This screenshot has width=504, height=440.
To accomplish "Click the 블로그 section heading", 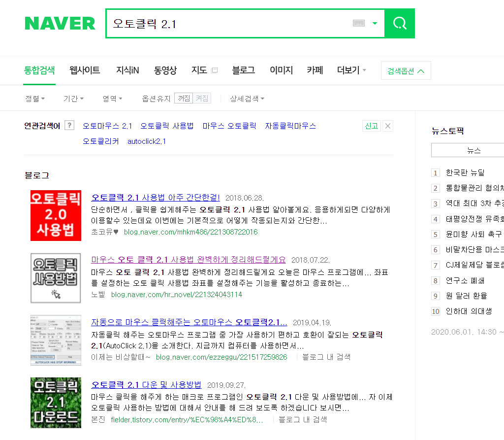I will pos(36,175).
